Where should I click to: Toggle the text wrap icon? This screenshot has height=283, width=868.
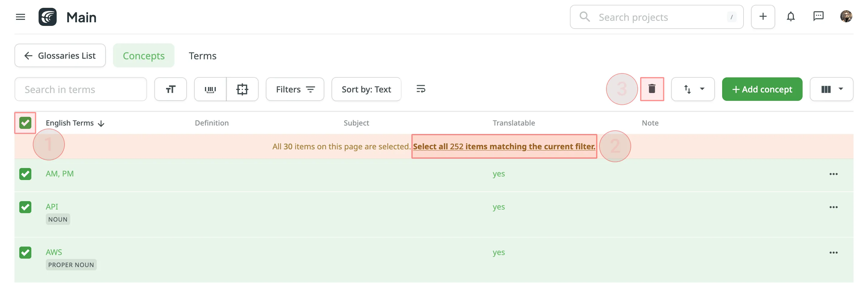tap(420, 89)
